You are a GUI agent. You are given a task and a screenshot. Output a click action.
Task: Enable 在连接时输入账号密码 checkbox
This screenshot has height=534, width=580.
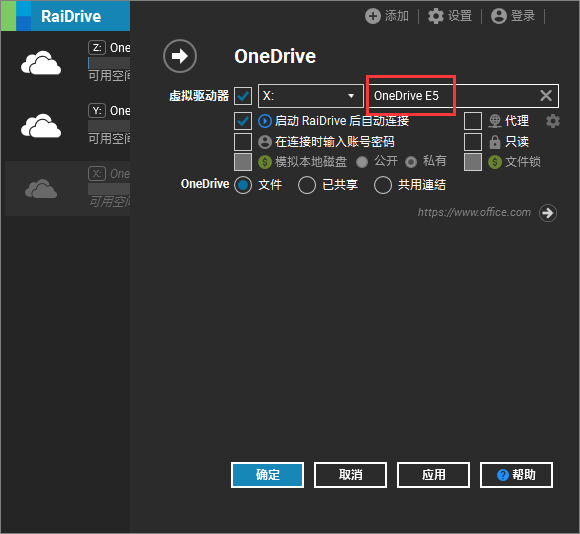click(x=243, y=142)
